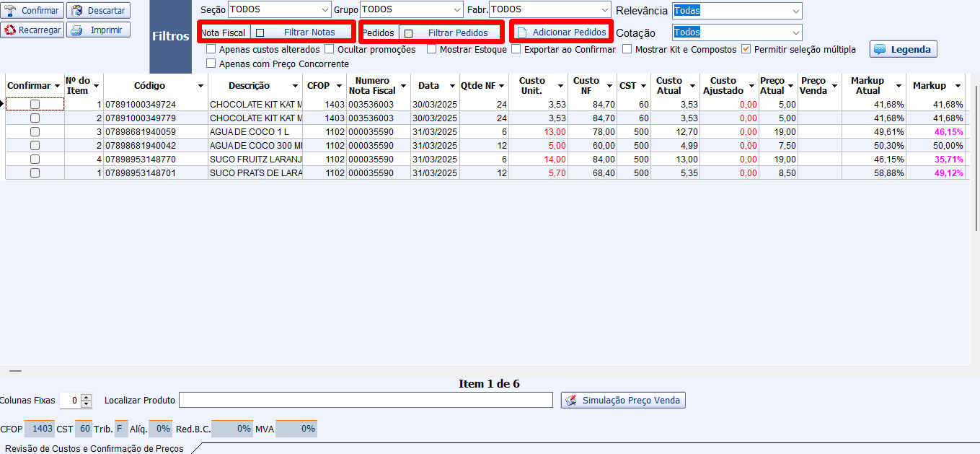
Task: Enable Apenas custos alterados checkbox
Action: click(211, 50)
